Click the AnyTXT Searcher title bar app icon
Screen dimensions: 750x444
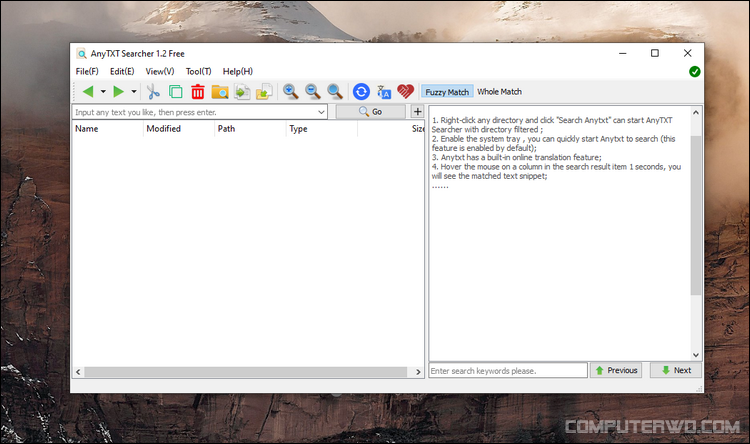[82, 54]
